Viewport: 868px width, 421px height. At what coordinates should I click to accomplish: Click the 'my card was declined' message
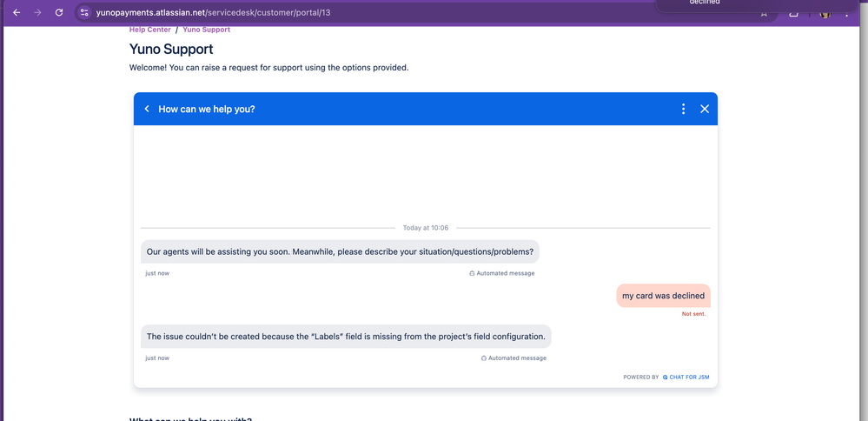(663, 296)
